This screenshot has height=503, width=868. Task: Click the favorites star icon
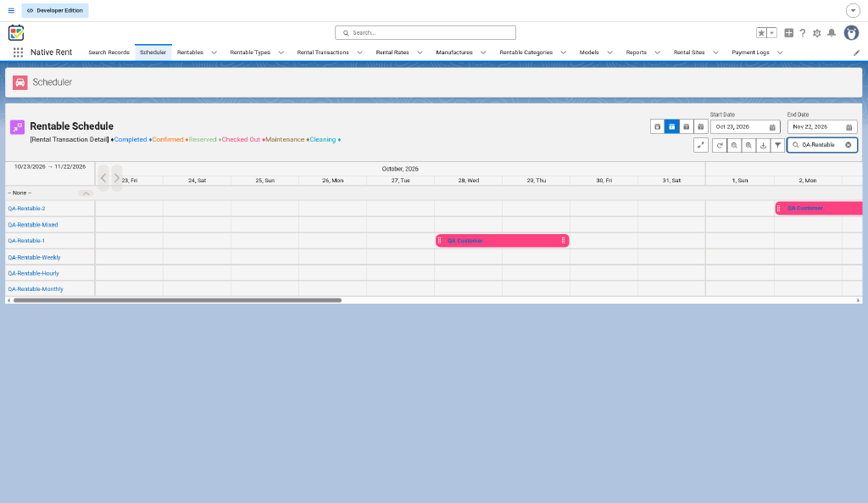coord(762,33)
